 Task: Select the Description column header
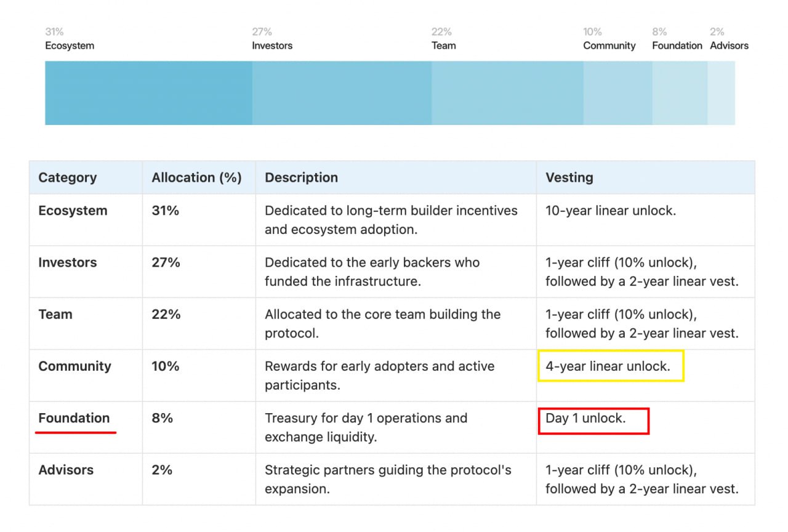[301, 177]
